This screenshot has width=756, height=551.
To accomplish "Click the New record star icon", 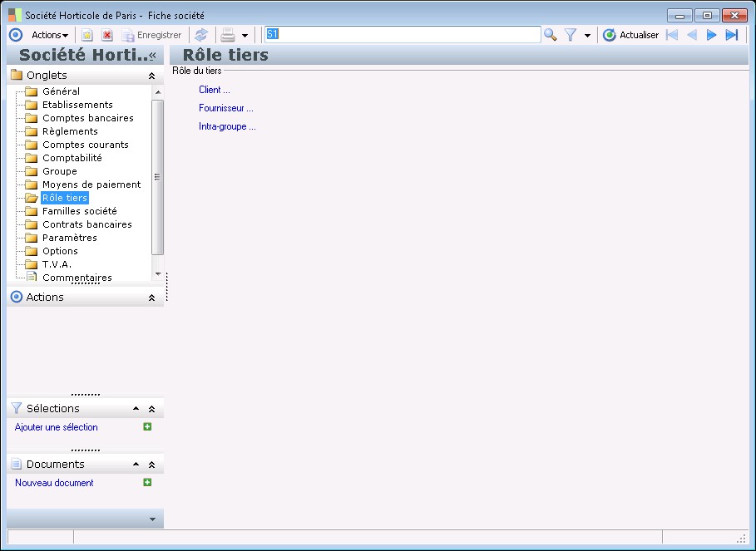I will [x=86, y=35].
